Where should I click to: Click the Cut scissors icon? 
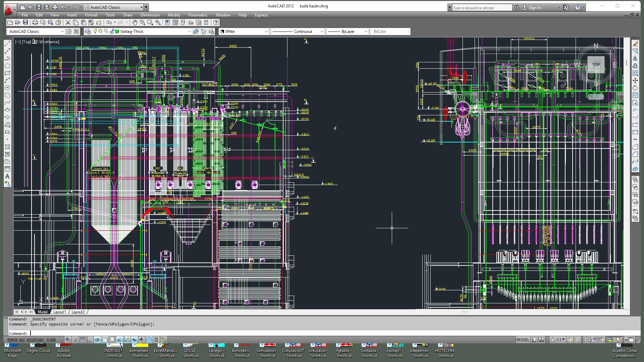(x=68, y=22)
